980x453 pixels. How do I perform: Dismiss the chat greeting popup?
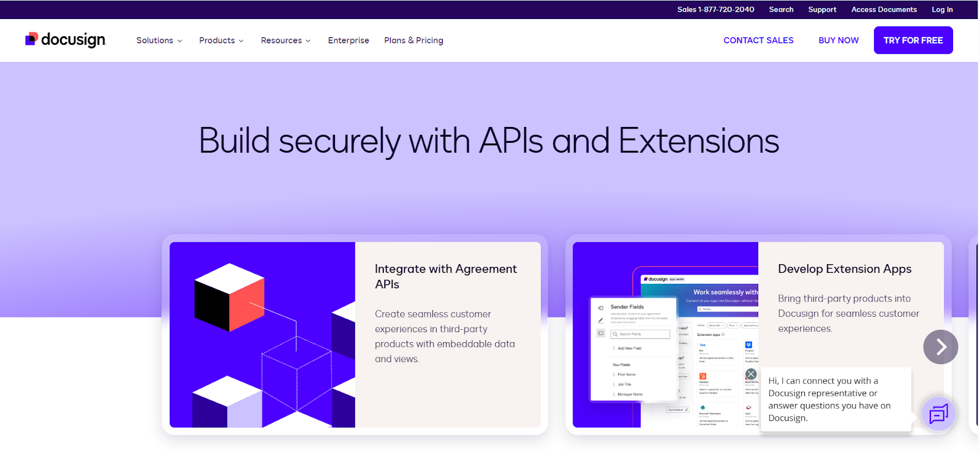coord(751,374)
